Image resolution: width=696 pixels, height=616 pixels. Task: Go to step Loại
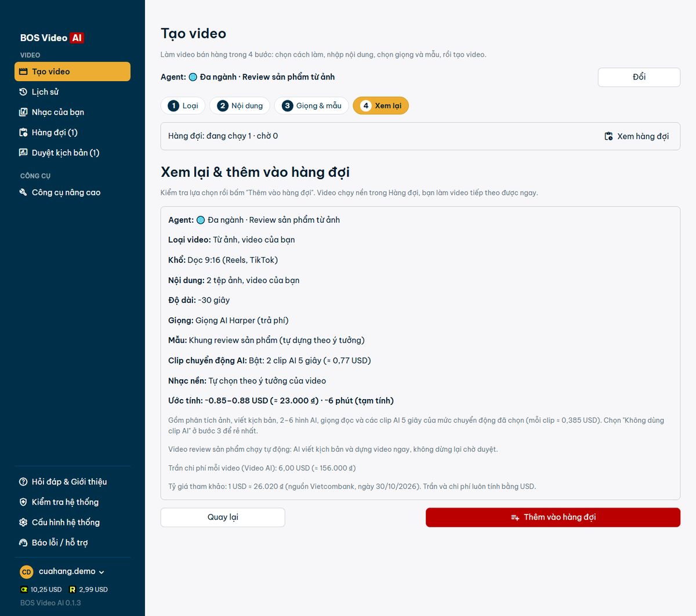[x=183, y=106]
